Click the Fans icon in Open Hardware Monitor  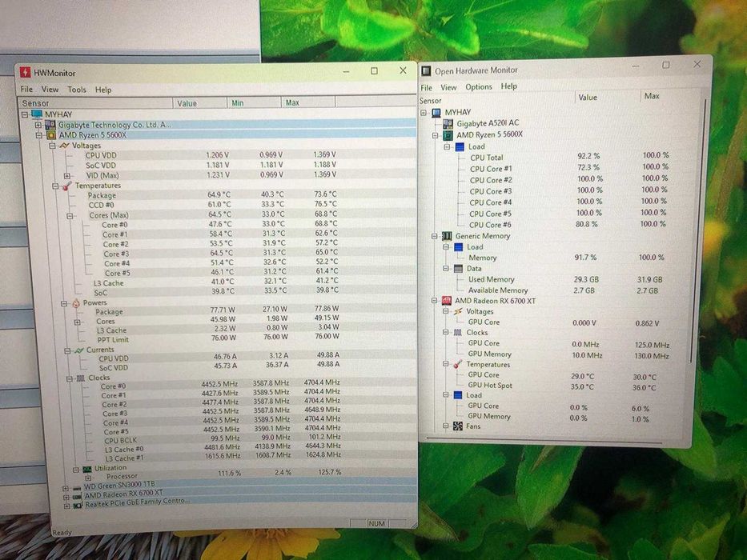pos(458,426)
